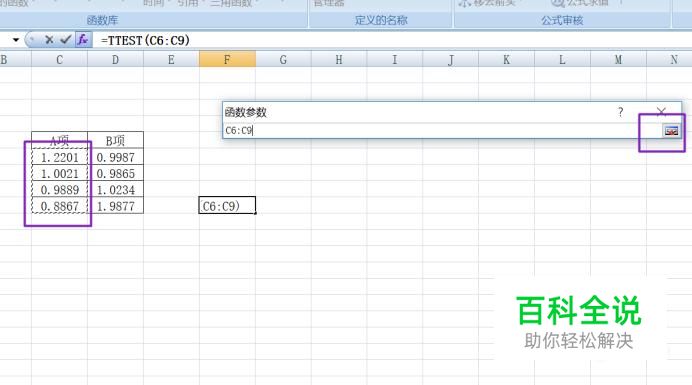692x385 pixels.
Task: Confirm formula with the checkmark icon
Action: 65,40
